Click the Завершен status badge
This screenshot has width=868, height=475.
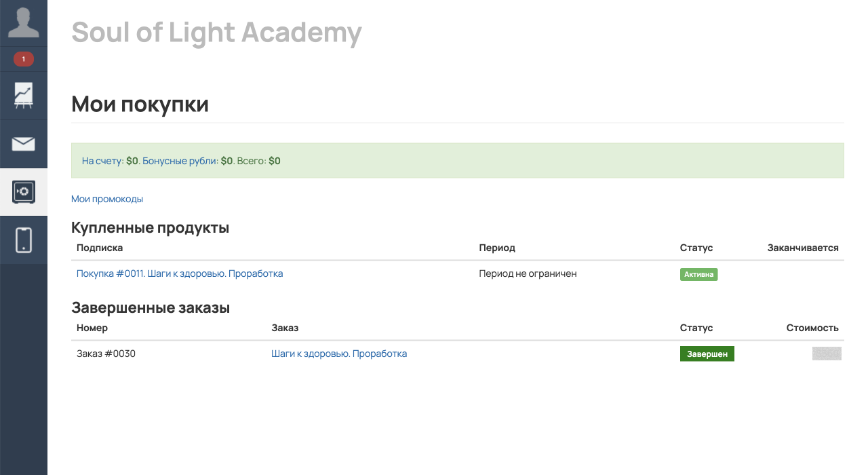point(707,354)
